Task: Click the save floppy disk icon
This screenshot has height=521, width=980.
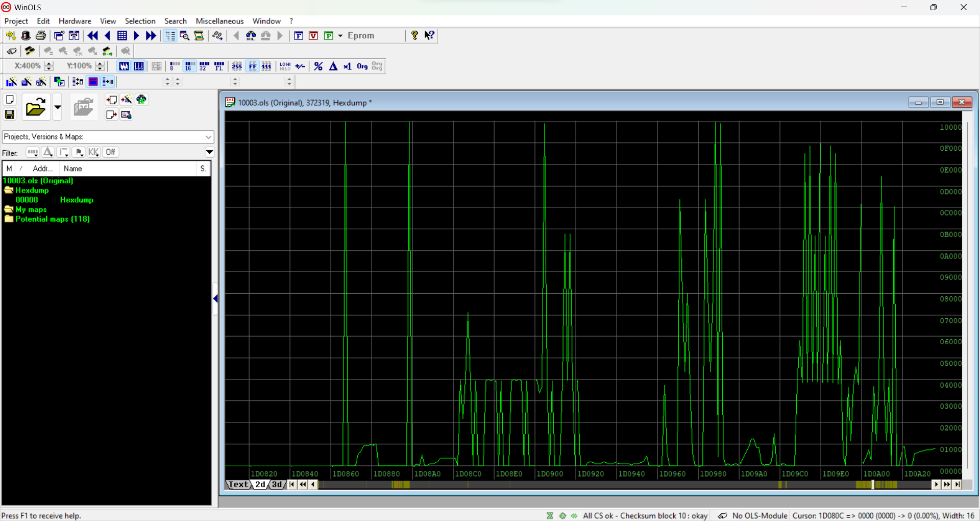Action: click(x=10, y=114)
